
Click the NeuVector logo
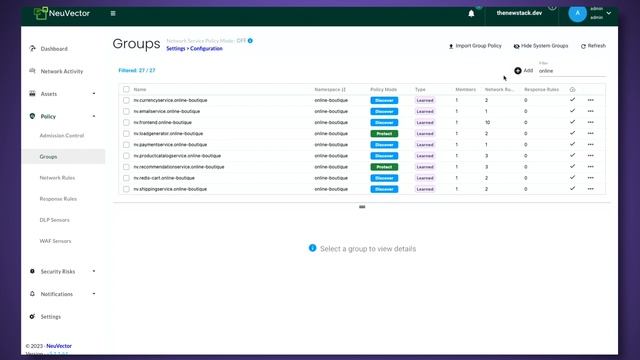point(62,13)
